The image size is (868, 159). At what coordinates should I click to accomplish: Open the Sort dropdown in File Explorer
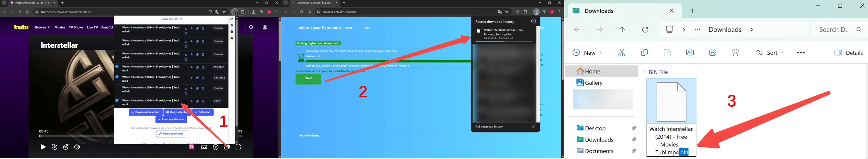click(769, 53)
